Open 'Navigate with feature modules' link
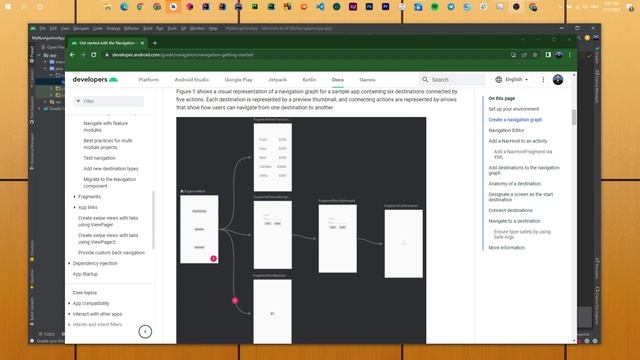The image size is (640, 360). [106, 127]
